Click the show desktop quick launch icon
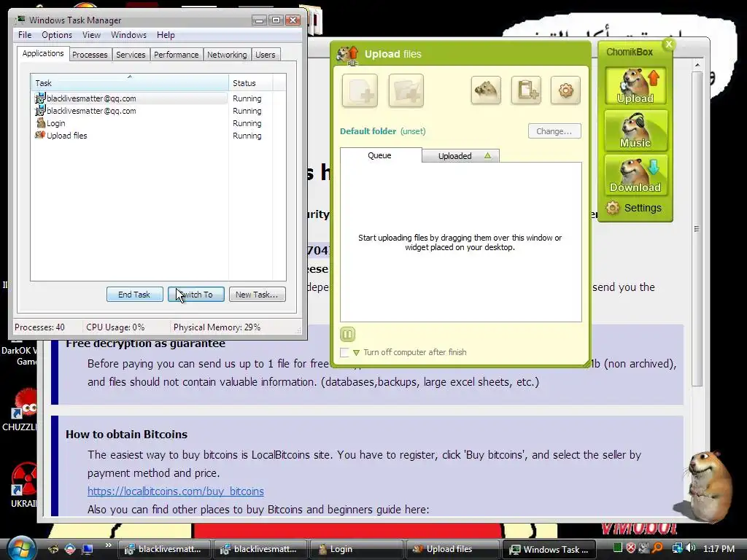The height and width of the screenshot is (560, 747). (88, 549)
